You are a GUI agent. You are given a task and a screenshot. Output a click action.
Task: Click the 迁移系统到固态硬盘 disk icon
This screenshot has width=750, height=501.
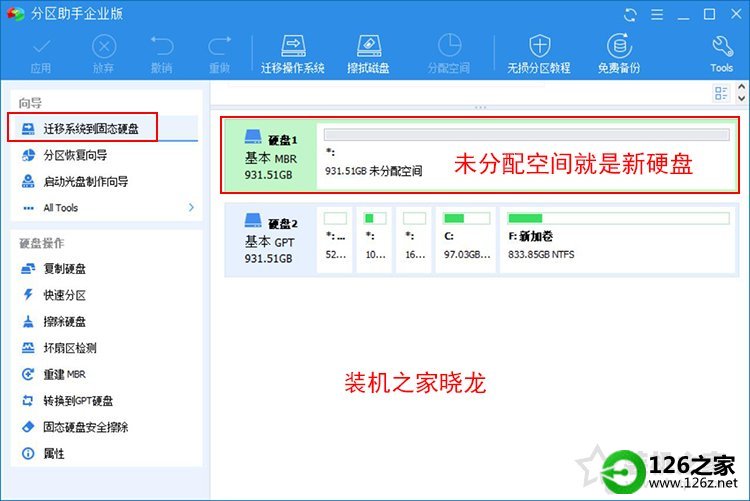(x=28, y=128)
